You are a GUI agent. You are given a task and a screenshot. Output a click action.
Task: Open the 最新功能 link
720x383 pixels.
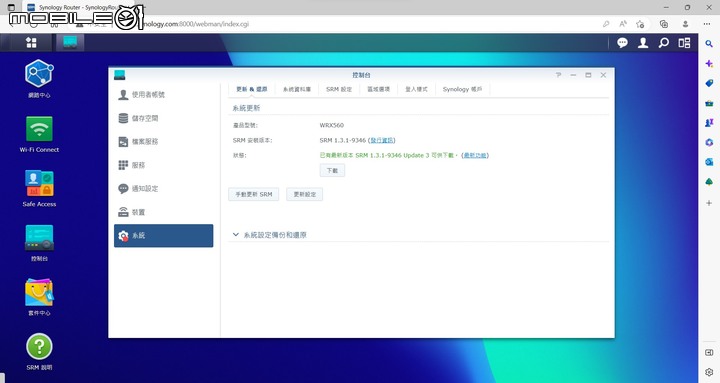point(475,155)
